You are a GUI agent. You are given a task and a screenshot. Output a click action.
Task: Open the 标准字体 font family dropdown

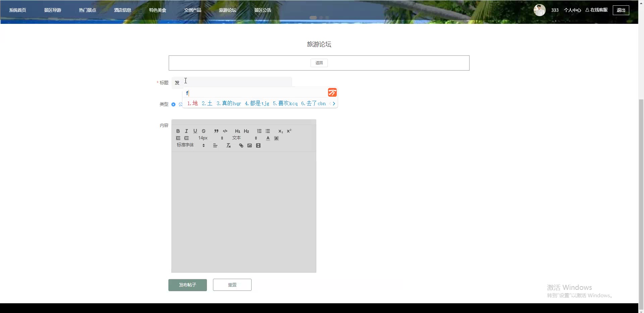coord(191,145)
